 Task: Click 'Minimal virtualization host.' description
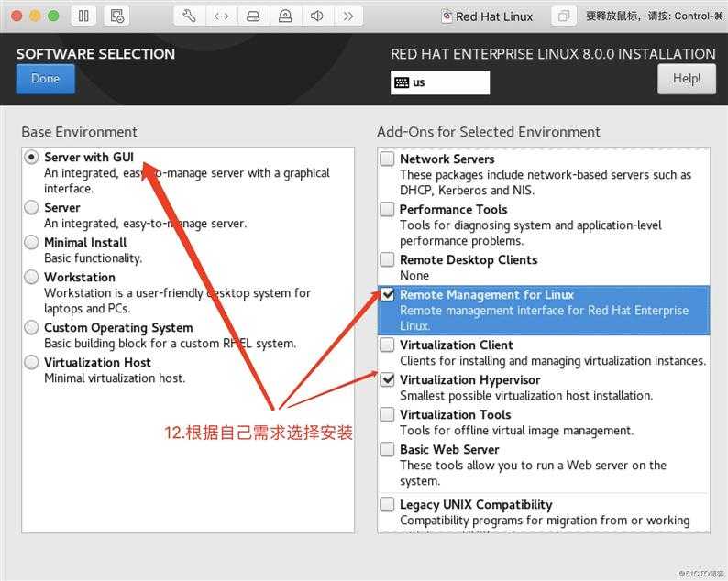coord(115,378)
